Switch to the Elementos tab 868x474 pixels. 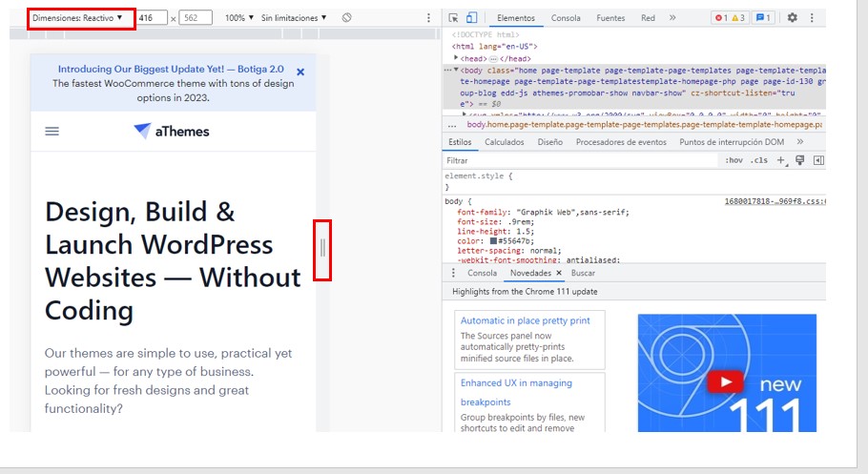516,18
